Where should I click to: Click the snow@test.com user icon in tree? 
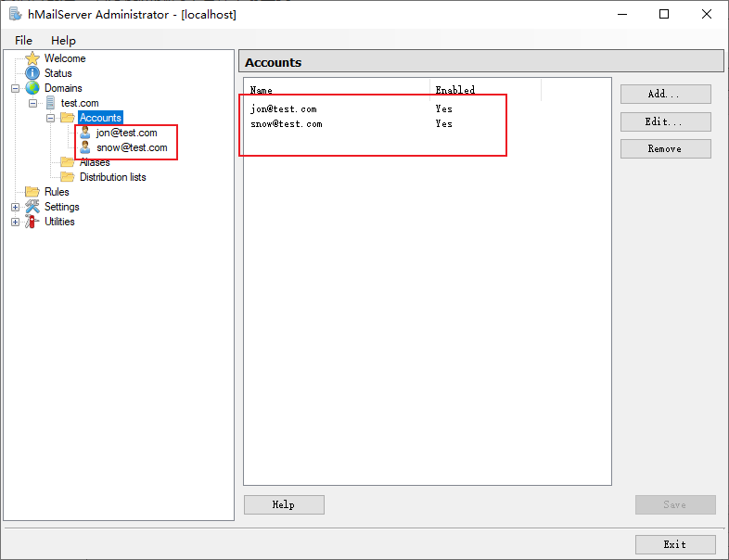(85, 147)
